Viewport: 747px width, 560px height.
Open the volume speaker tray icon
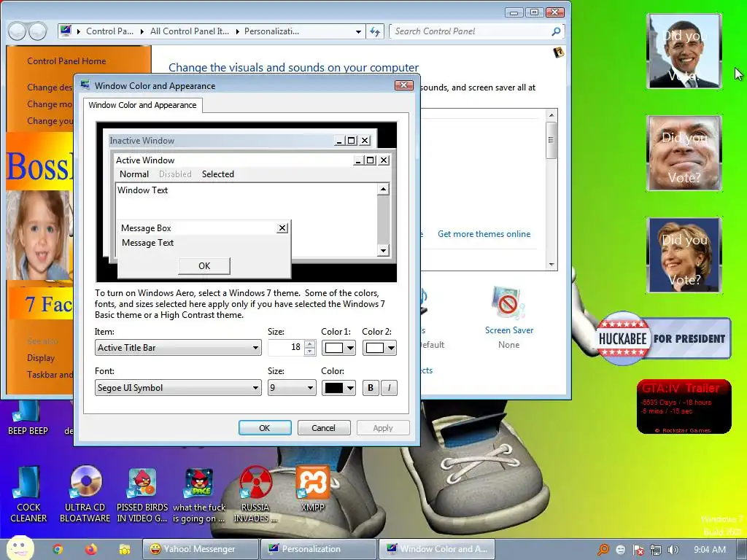coord(673,550)
